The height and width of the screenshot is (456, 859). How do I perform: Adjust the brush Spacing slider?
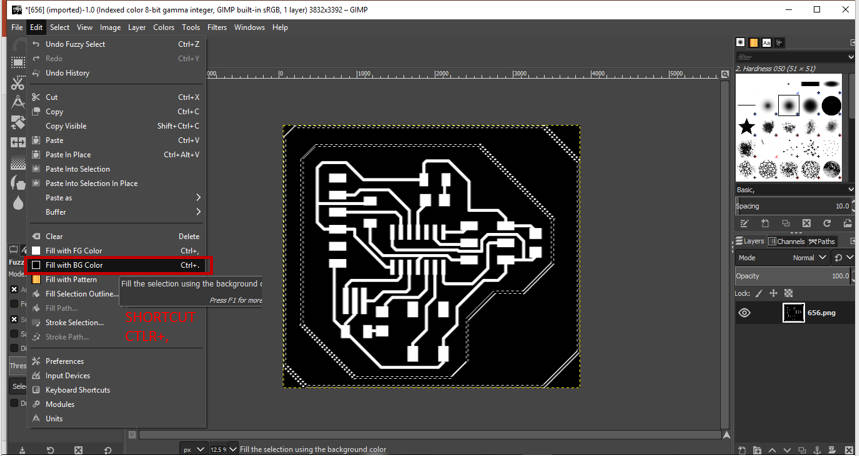click(x=794, y=206)
